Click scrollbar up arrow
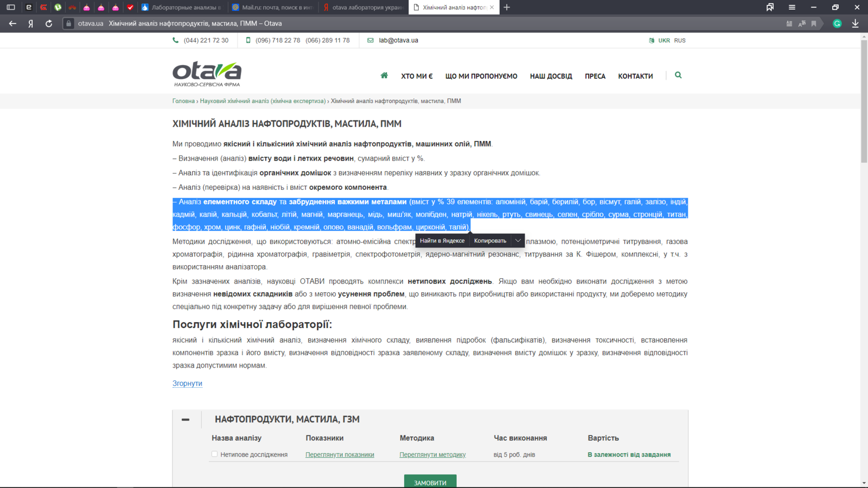This screenshot has width=868, height=488. [864, 36]
